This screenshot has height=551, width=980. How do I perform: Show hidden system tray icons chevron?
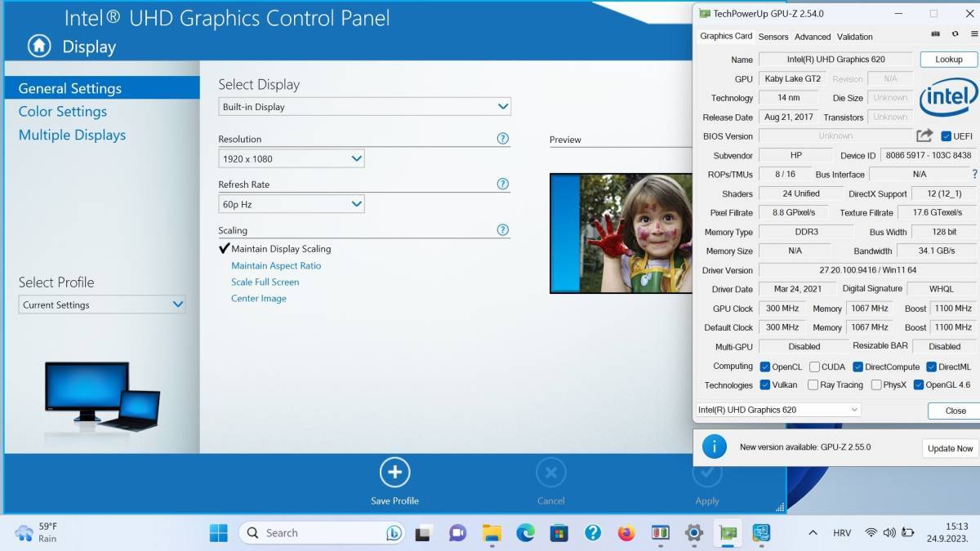click(x=813, y=533)
